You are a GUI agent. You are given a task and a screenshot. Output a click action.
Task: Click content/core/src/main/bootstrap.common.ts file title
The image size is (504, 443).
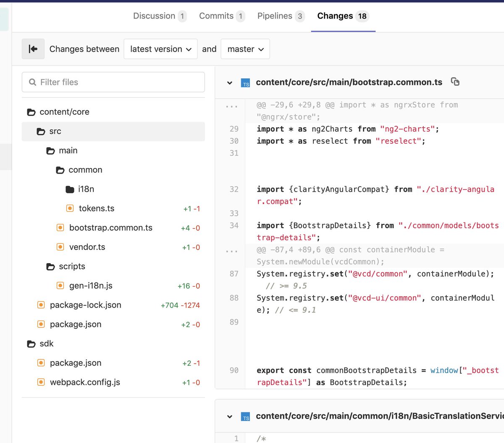[x=349, y=82]
